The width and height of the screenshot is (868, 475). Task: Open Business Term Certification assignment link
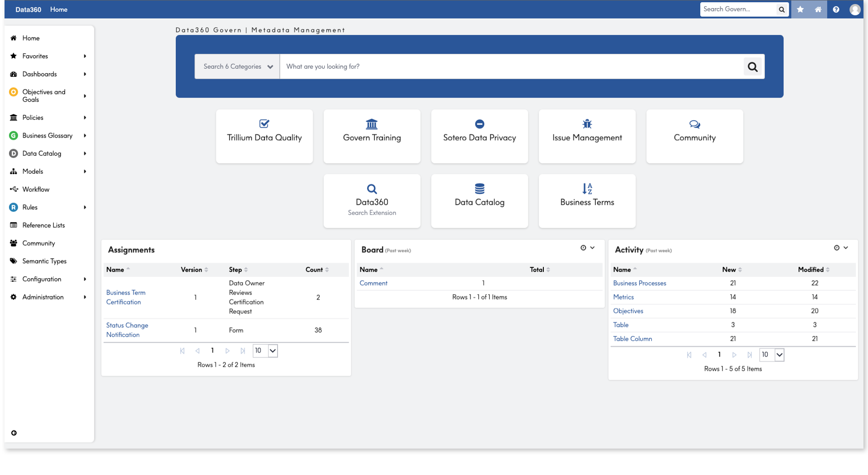tap(126, 297)
